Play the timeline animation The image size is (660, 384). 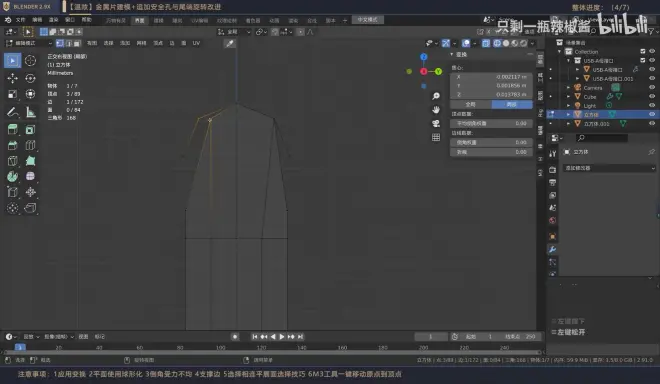pyautogui.click(x=282, y=336)
